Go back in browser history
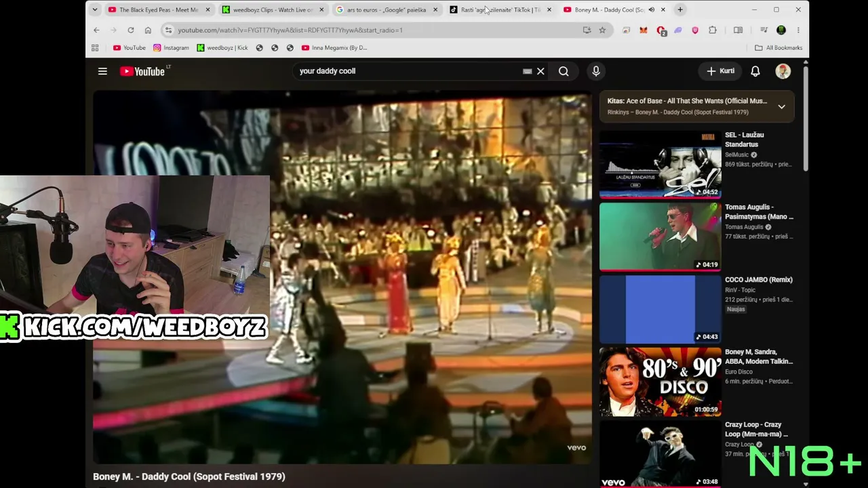868x488 pixels. [96, 30]
